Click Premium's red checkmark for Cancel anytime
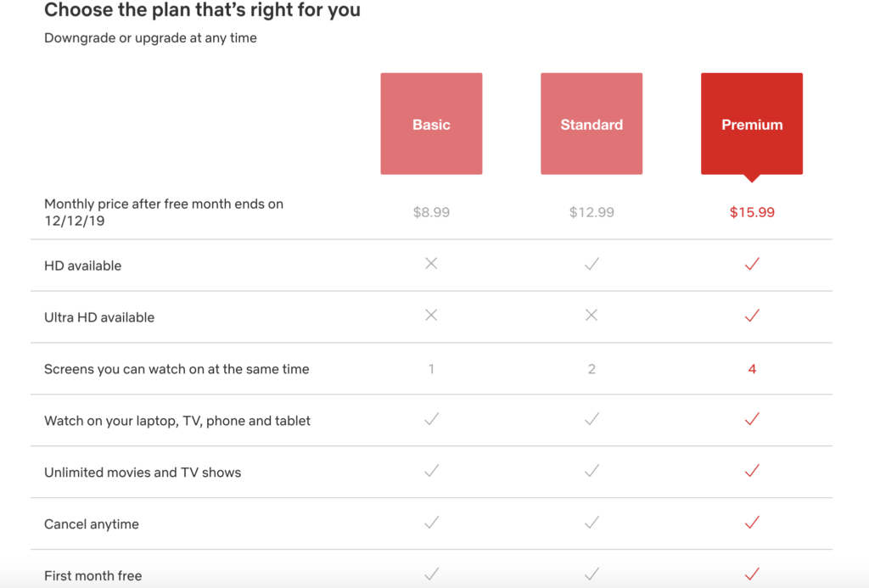 click(x=752, y=522)
